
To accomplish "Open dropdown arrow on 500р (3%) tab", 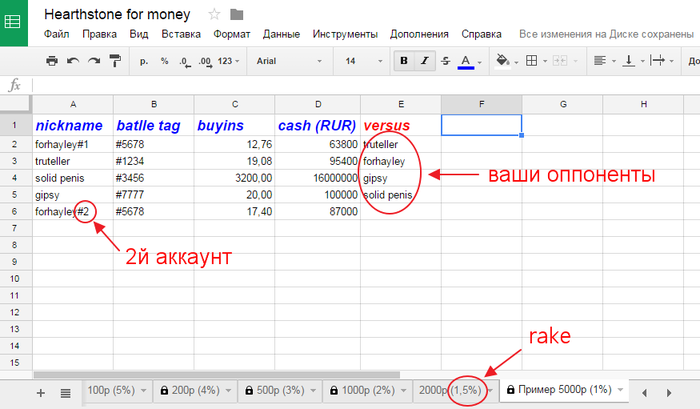I will tap(313, 390).
